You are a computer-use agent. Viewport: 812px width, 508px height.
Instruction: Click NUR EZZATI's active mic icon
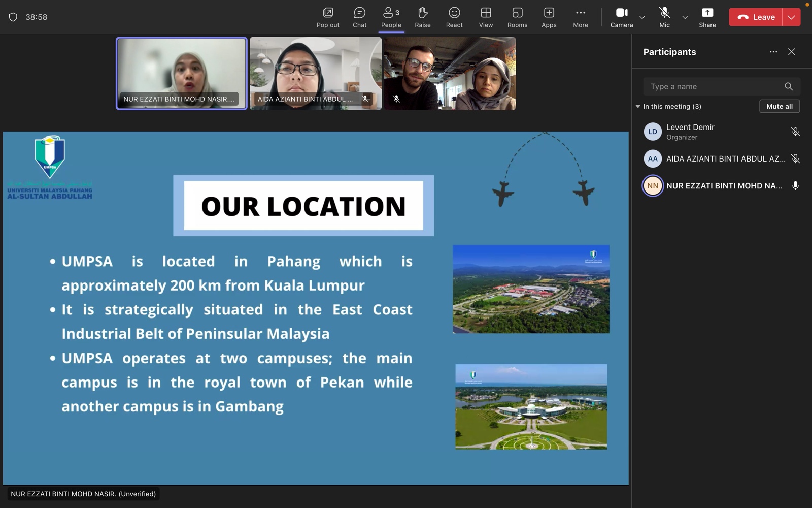(x=795, y=186)
